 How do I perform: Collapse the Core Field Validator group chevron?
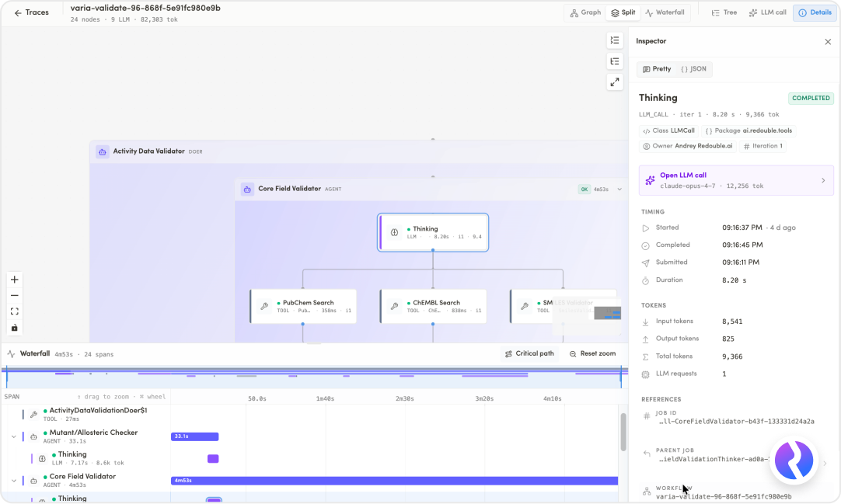point(619,189)
